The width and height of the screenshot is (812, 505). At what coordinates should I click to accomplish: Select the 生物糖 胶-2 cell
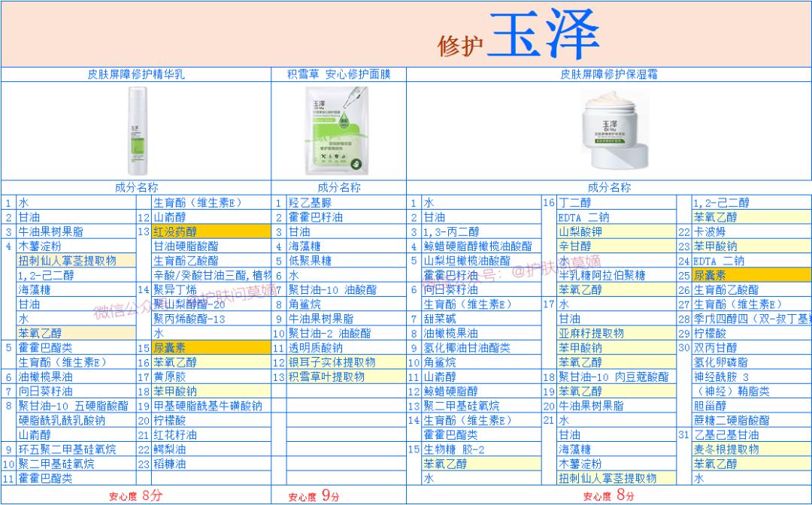tap(482, 449)
